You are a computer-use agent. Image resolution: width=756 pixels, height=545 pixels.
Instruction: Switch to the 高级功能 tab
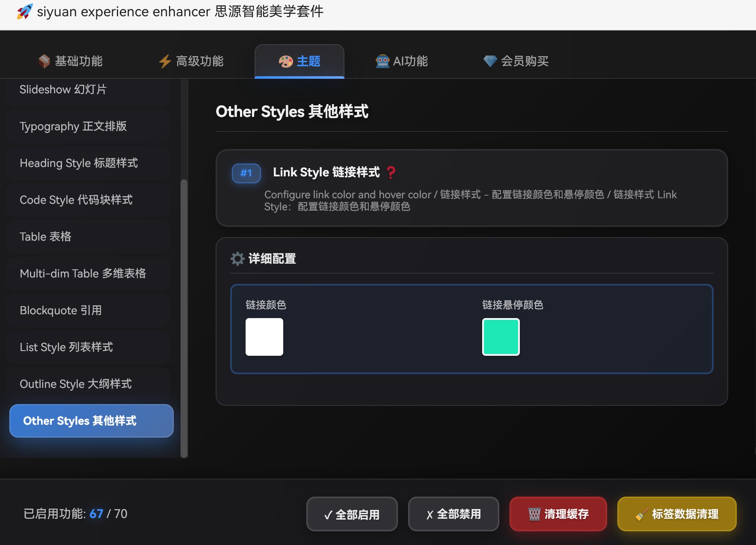[x=191, y=61]
